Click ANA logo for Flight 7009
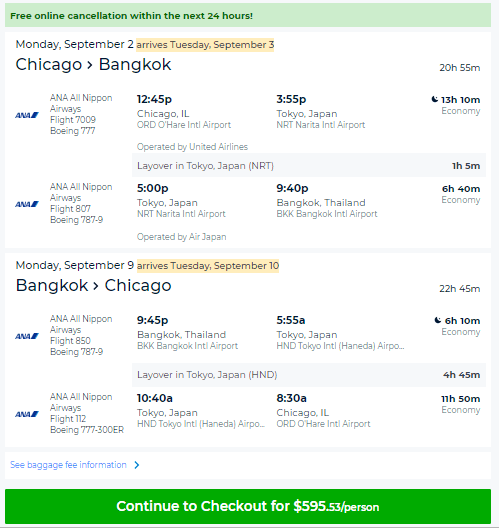The image size is (499, 531). (27, 115)
